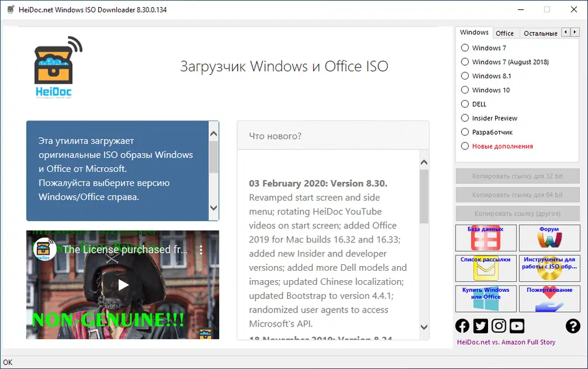
Task: Switch to the Windows tab
Action: pyautogui.click(x=474, y=32)
